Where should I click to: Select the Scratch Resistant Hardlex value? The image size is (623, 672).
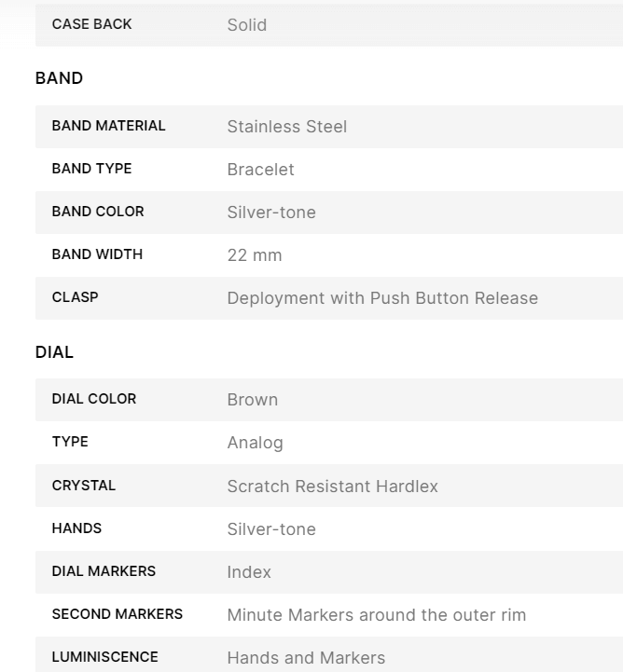(332, 487)
